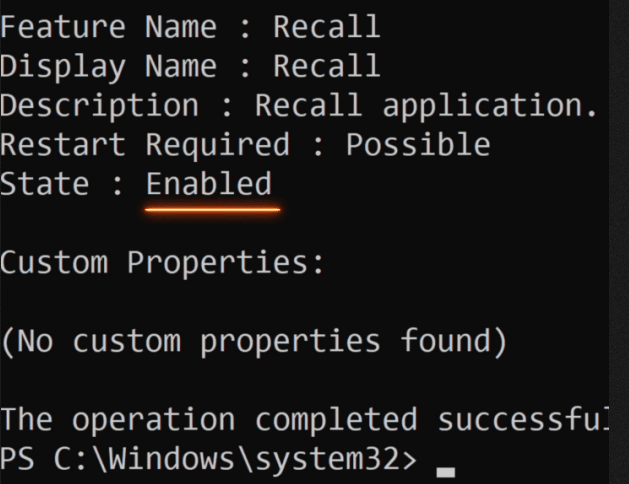The height and width of the screenshot is (484, 629).
Task: Click the vertical scrollbar on the right edge
Action: (x=619, y=242)
